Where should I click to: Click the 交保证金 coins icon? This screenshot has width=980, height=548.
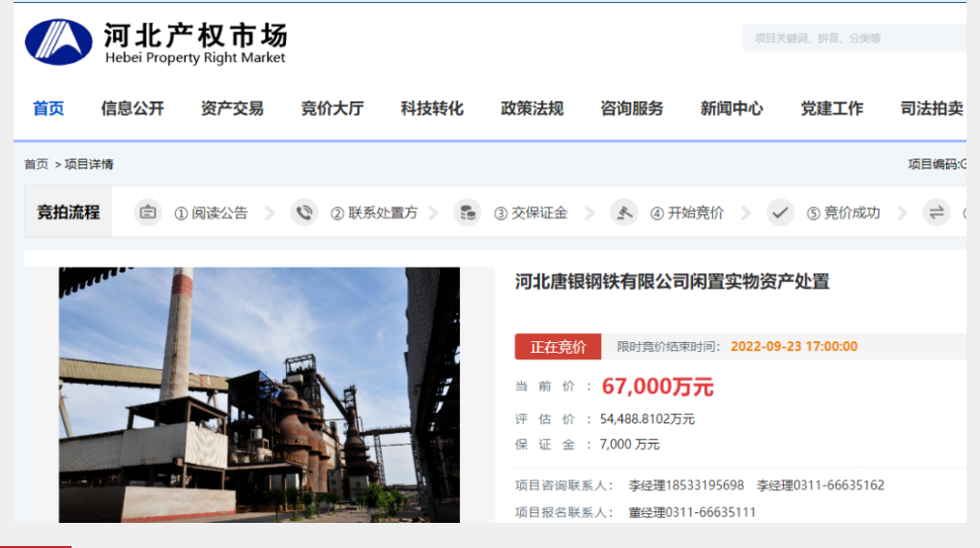pos(468,213)
